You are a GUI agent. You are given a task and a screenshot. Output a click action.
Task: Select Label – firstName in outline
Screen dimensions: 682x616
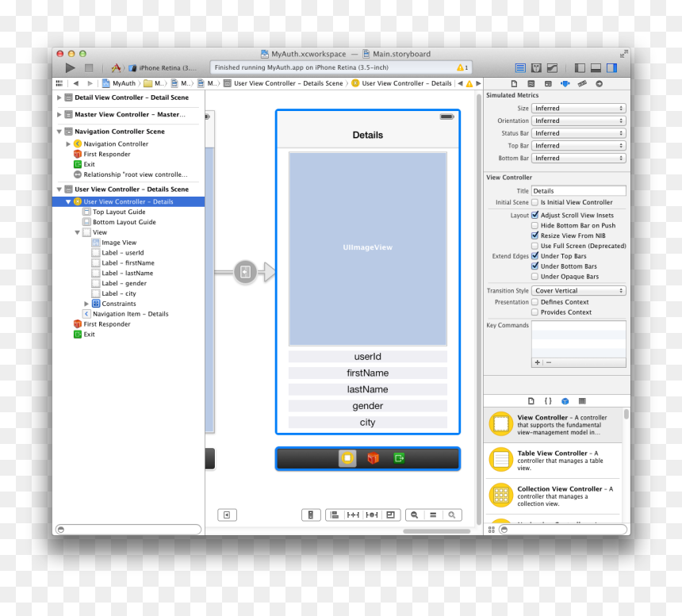coord(128,263)
